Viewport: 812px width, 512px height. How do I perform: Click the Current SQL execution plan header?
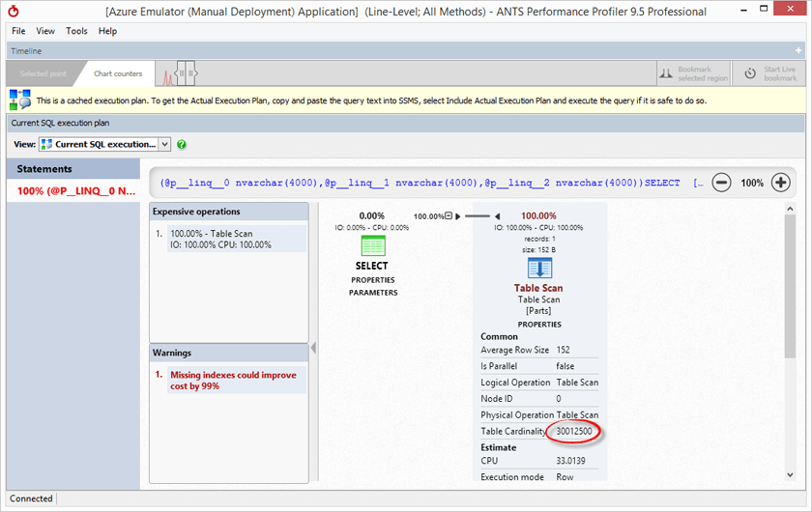point(406,124)
